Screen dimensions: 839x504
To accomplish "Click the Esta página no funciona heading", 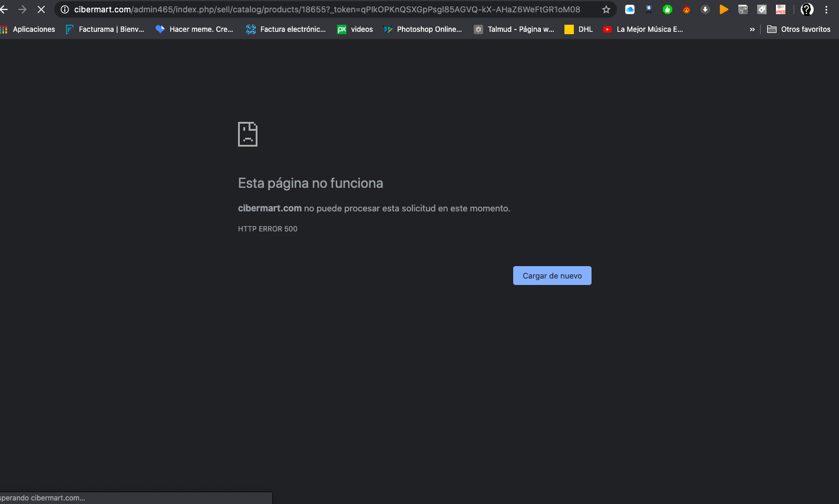I will tap(311, 183).
